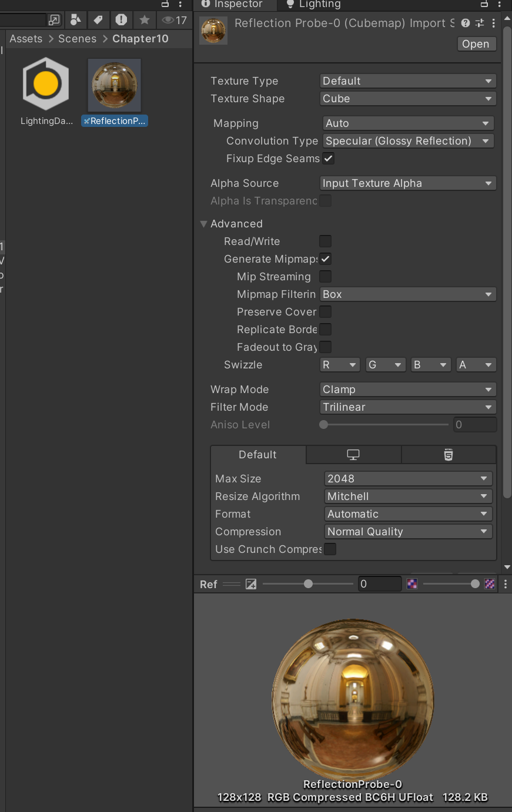Click the sharp mip level icon in preview
The height and width of the screenshot is (812, 512).
coord(490,584)
